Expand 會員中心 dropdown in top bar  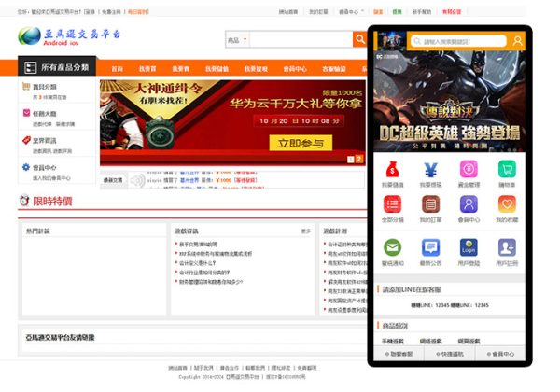click(x=349, y=12)
